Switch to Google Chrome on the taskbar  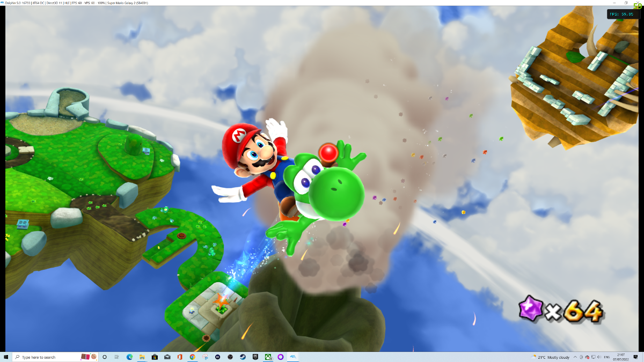[192, 357]
